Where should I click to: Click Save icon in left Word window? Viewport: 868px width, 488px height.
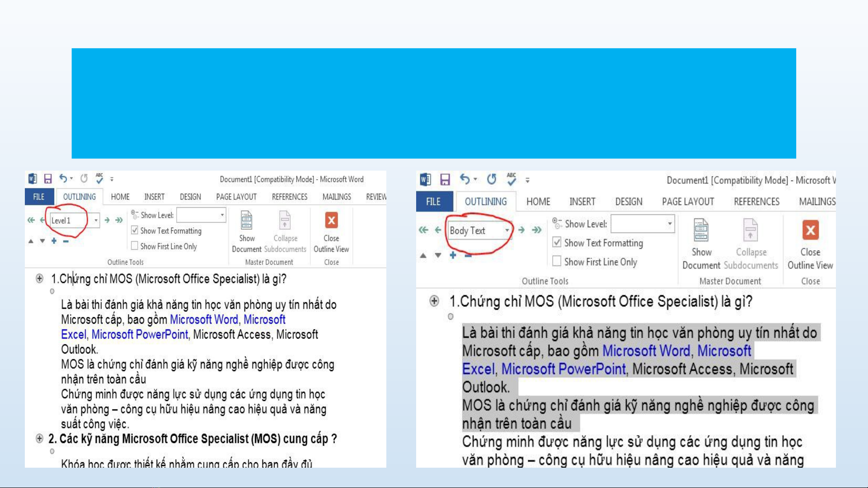48,179
